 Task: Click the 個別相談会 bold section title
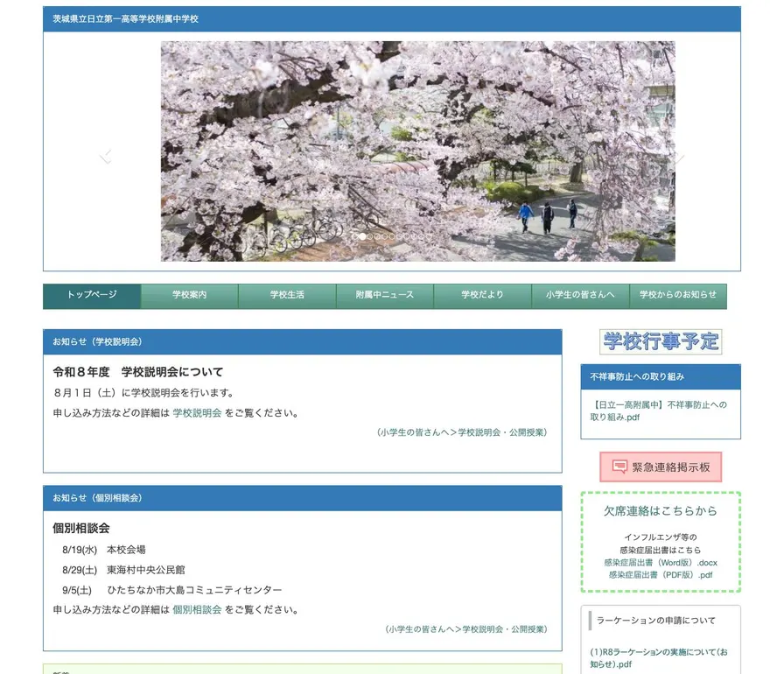pos(81,528)
